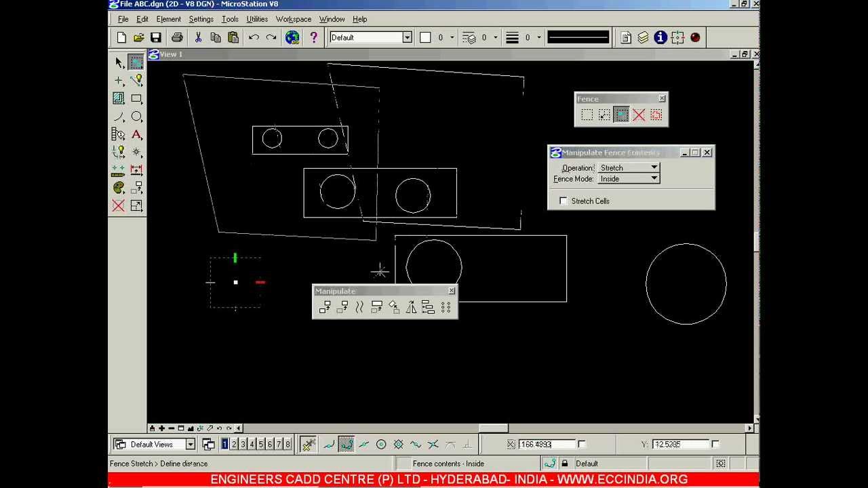
Task: Save the design with the floppy icon
Action: 156,38
